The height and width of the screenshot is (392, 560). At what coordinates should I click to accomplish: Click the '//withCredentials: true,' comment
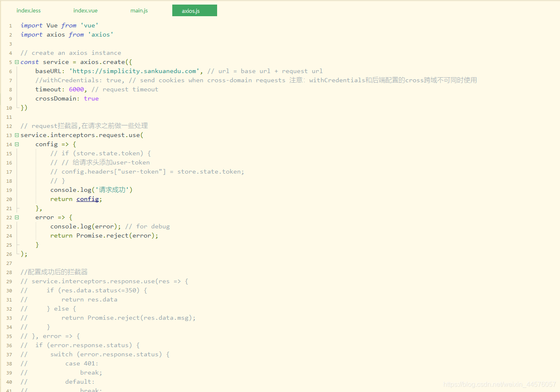pos(80,80)
